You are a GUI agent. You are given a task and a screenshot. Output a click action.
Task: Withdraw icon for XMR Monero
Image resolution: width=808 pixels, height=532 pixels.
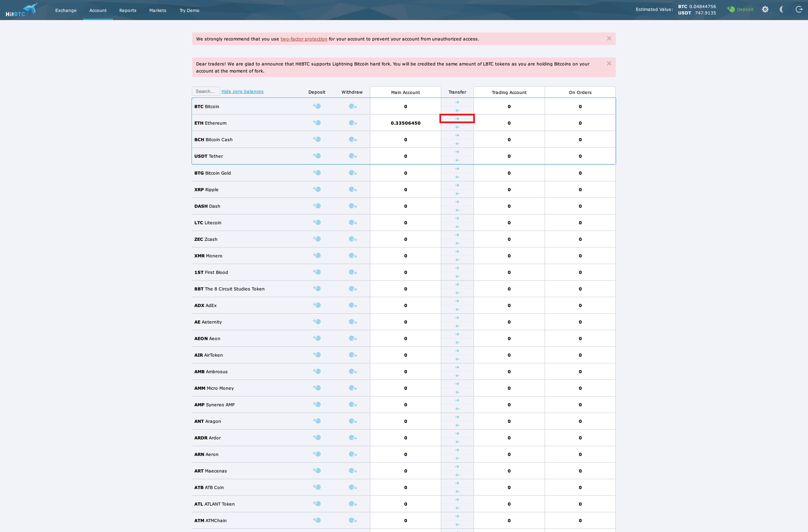pos(353,256)
